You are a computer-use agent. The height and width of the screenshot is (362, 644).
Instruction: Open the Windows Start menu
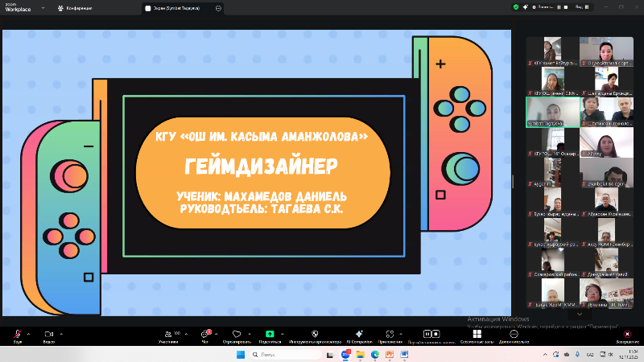(x=239, y=354)
